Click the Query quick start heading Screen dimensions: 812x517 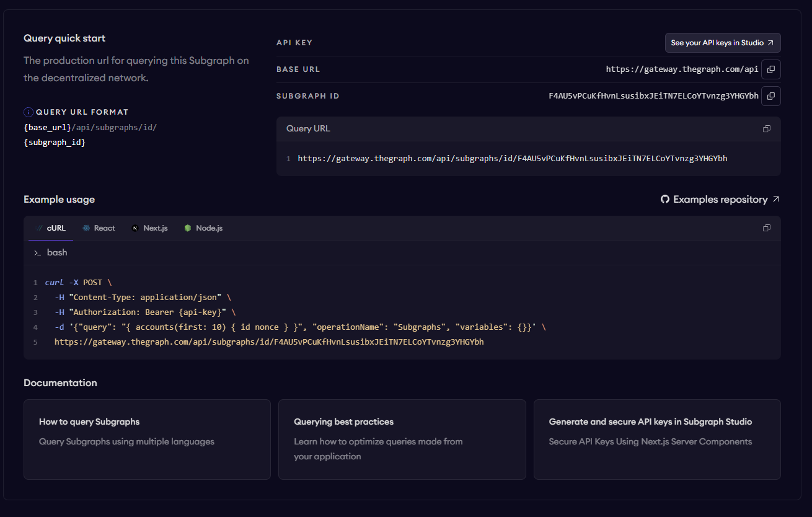[x=64, y=38]
